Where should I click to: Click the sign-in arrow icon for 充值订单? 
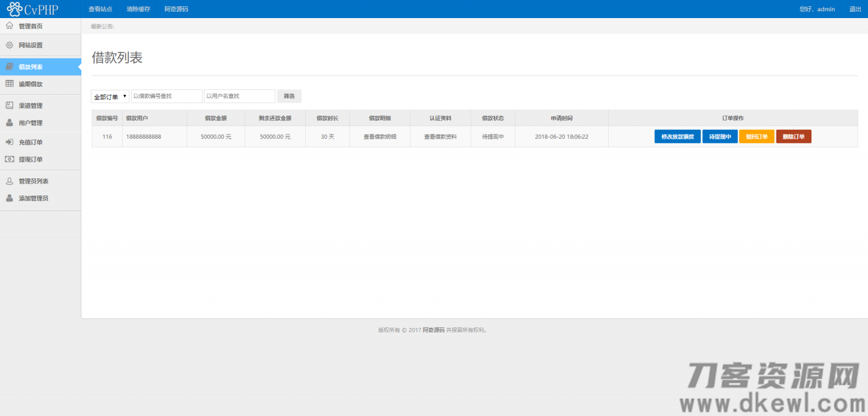coord(9,142)
